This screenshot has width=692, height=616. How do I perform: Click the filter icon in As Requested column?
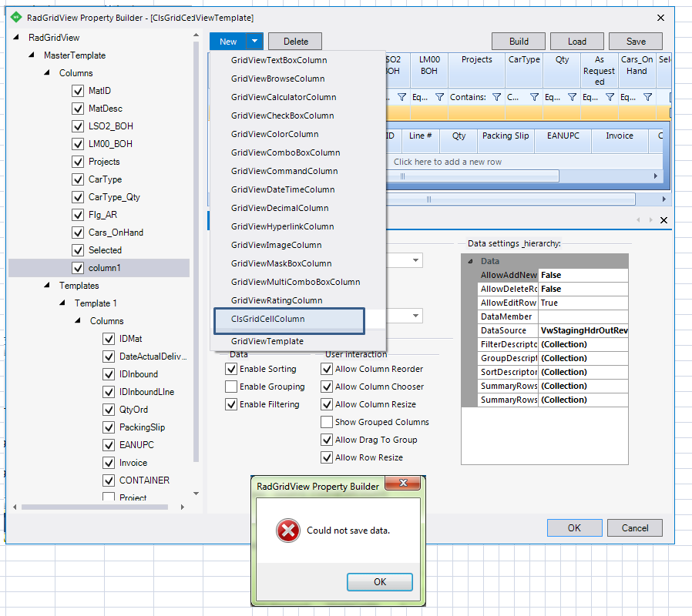click(610, 98)
